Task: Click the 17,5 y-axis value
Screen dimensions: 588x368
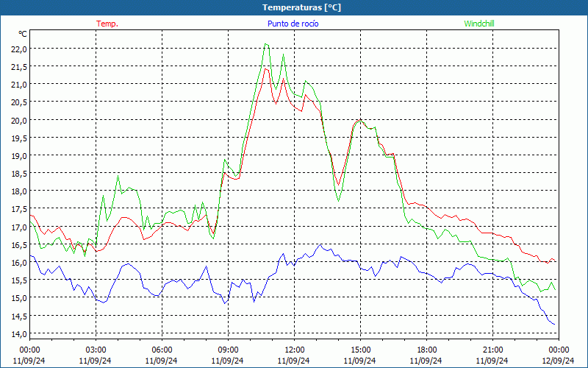Action: (20, 209)
